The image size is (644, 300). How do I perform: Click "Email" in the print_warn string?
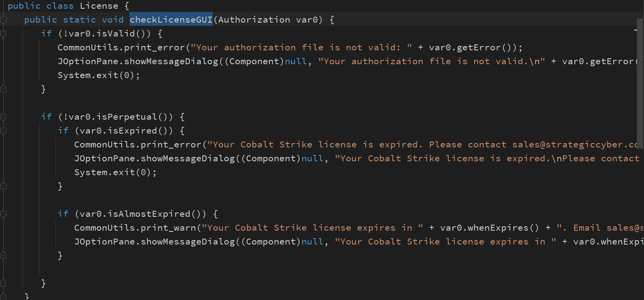587,228
